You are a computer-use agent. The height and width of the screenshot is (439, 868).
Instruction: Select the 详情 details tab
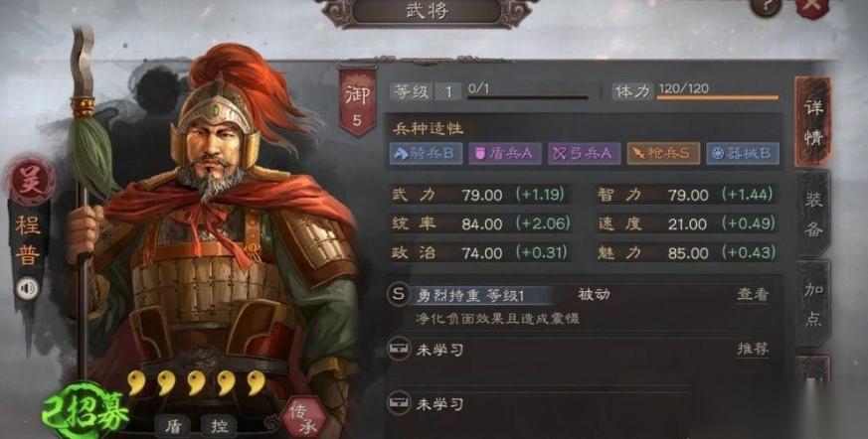(x=813, y=121)
